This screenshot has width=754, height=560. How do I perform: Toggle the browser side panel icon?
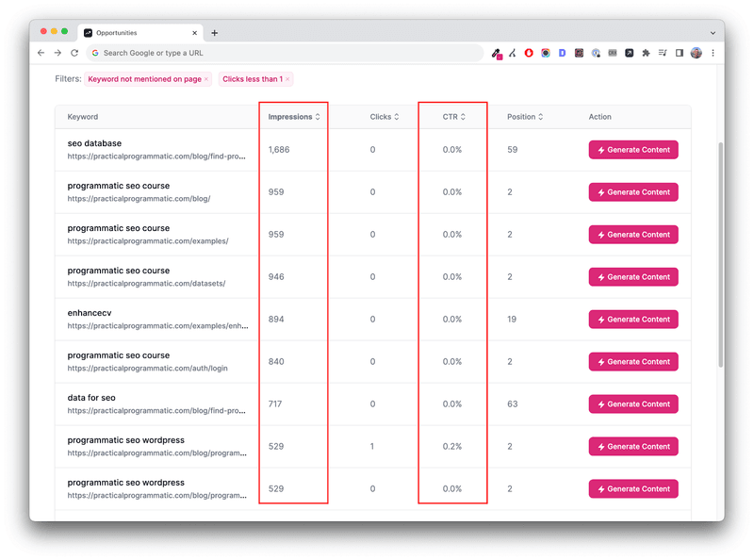point(679,53)
